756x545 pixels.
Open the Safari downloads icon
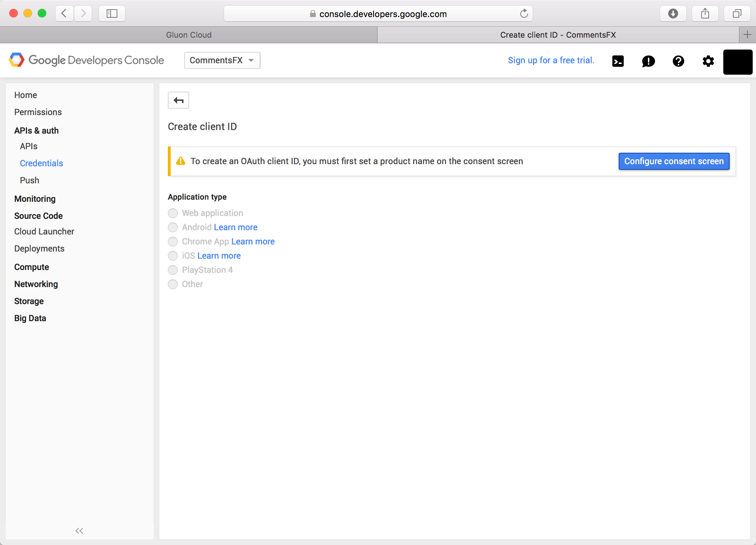673,14
